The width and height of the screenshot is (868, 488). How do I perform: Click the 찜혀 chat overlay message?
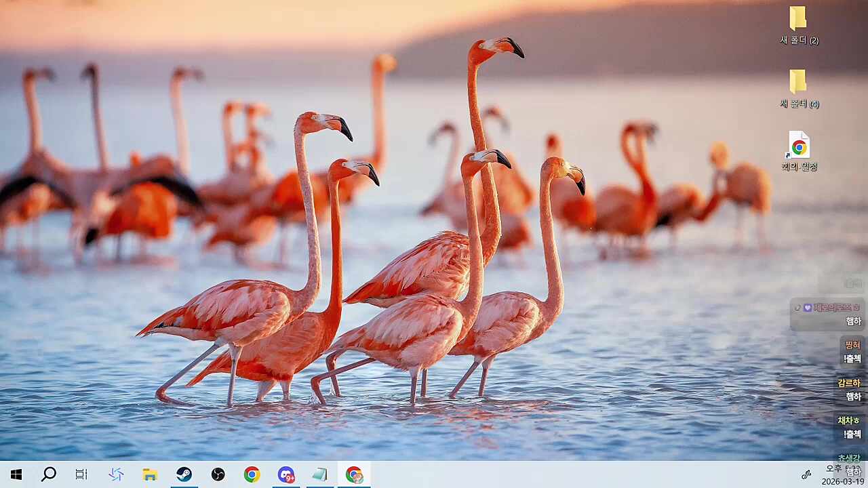point(851,352)
